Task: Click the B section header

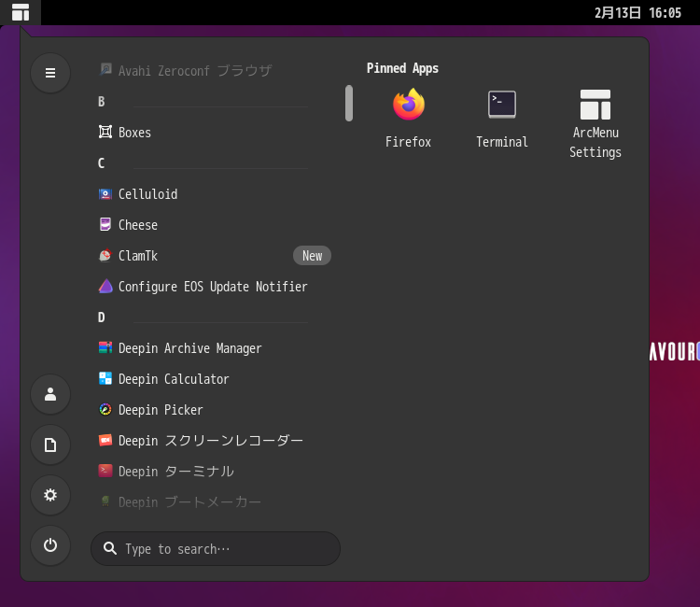Action: click(x=102, y=102)
